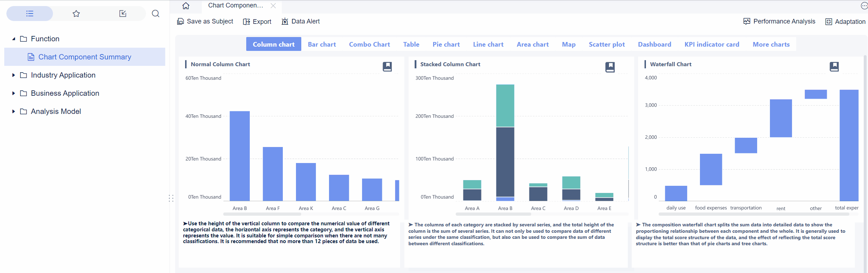Click the sidebar search magnifier icon
Image resolution: width=868 pixels, height=273 pixels.
click(156, 14)
